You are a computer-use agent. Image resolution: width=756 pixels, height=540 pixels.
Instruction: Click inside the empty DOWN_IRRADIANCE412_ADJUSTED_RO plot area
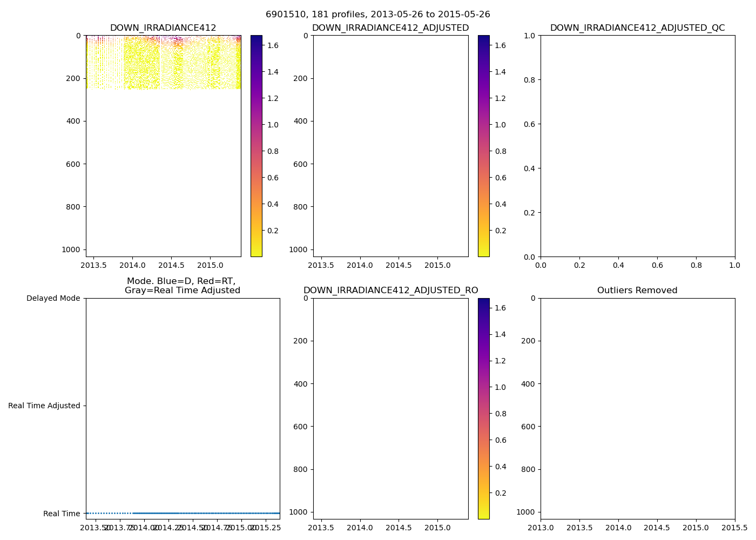point(390,408)
